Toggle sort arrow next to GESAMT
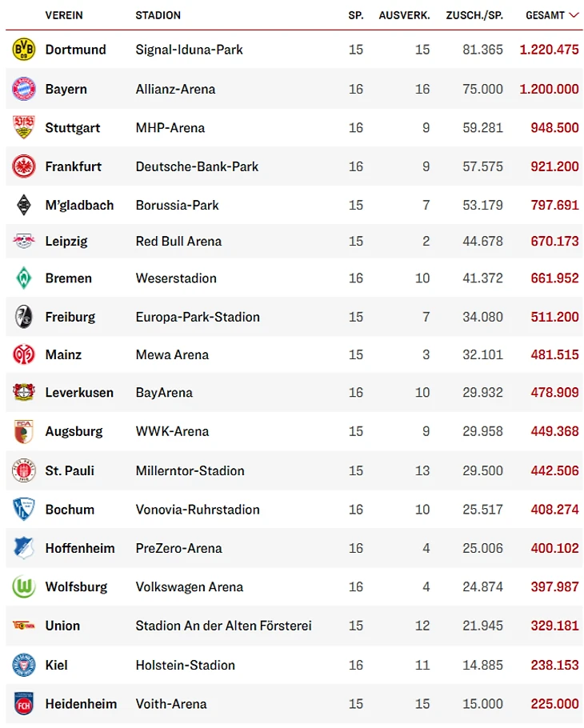The image size is (584, 728). tap(573, 15)
